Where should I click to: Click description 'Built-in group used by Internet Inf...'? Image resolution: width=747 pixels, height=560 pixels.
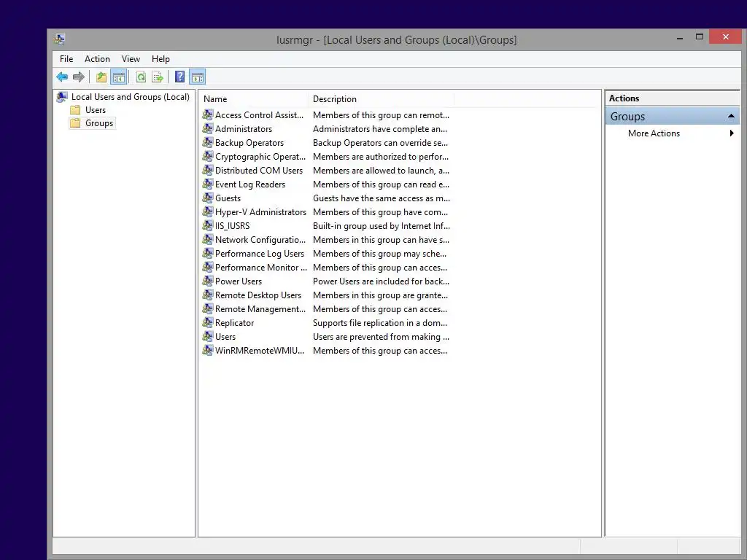click(381, 226)
